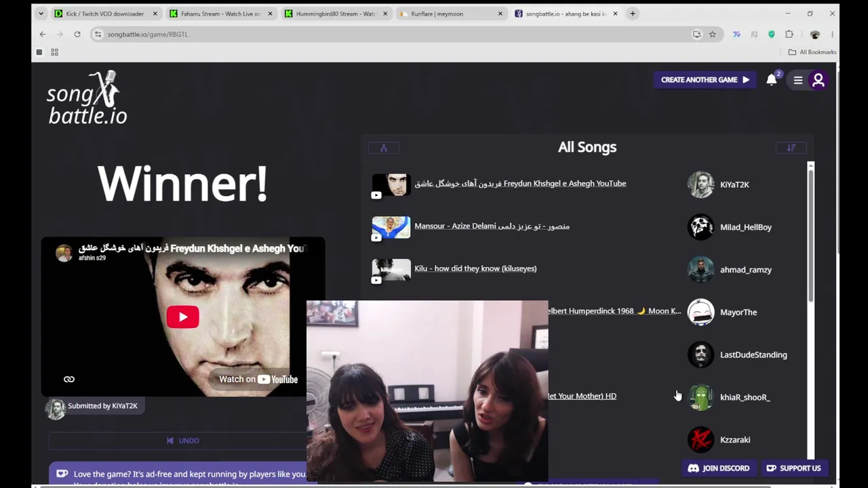Click Kilu song thumbnail in list

pos(391,270)
